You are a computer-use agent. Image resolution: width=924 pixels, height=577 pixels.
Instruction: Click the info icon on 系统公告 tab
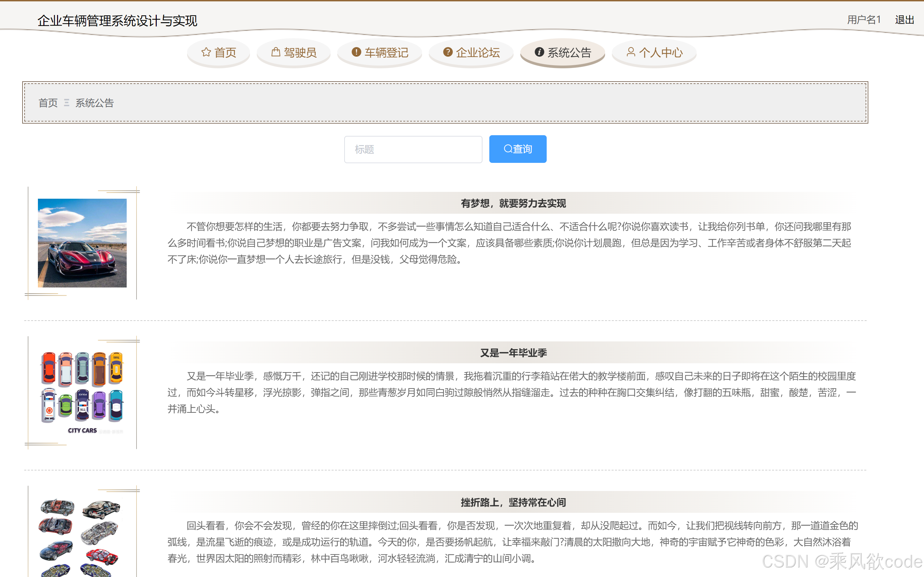pyautogui.click(x=539, y=53)
